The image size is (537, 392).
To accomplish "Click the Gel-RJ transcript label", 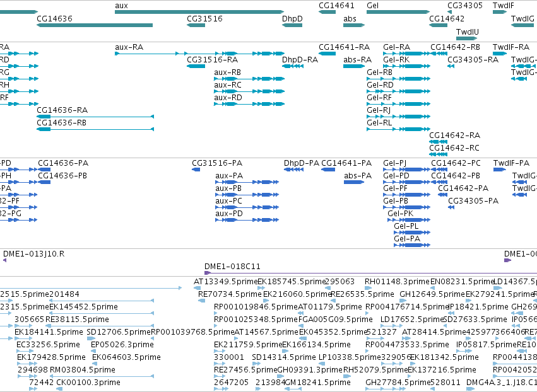I will [x=379, y=110].
